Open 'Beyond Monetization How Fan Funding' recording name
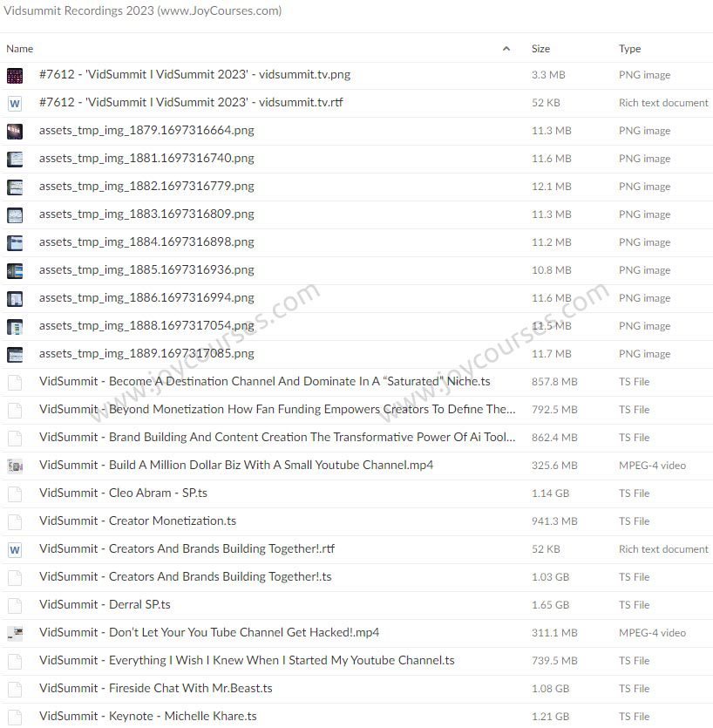Viewport: 713px width, 728px height. (277, 409)
